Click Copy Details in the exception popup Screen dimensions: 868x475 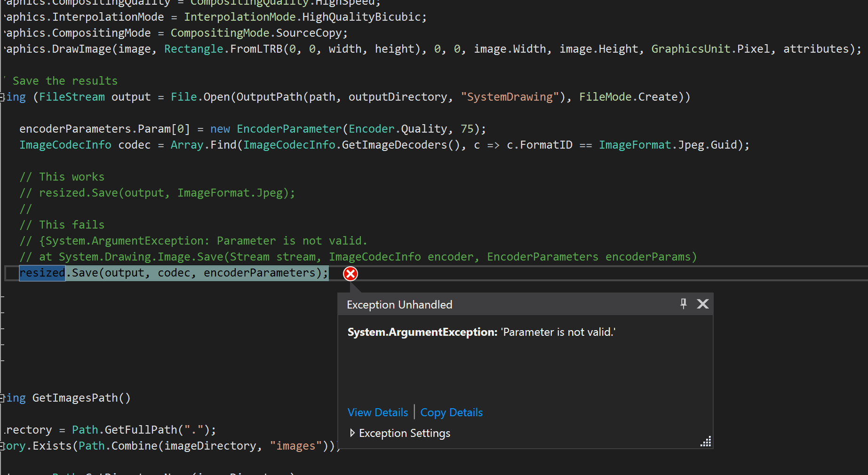(451, 412)
